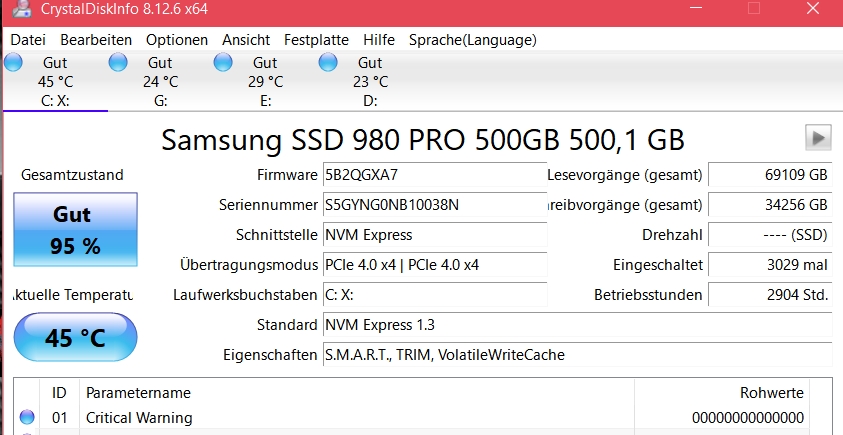Click the 45 °C temperature button
The width and height of the screenshot is (843, 435).
click(75, 337)
